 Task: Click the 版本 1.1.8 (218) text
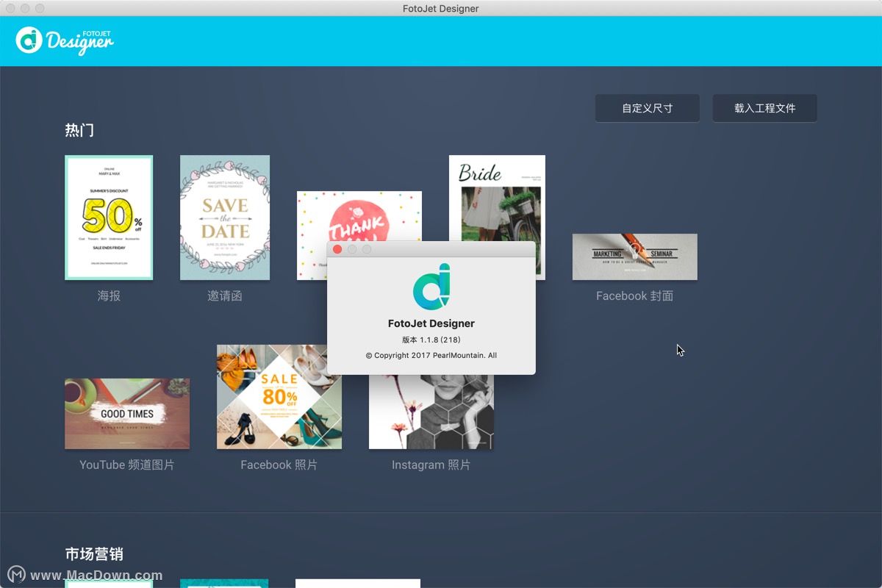(431, 340)
